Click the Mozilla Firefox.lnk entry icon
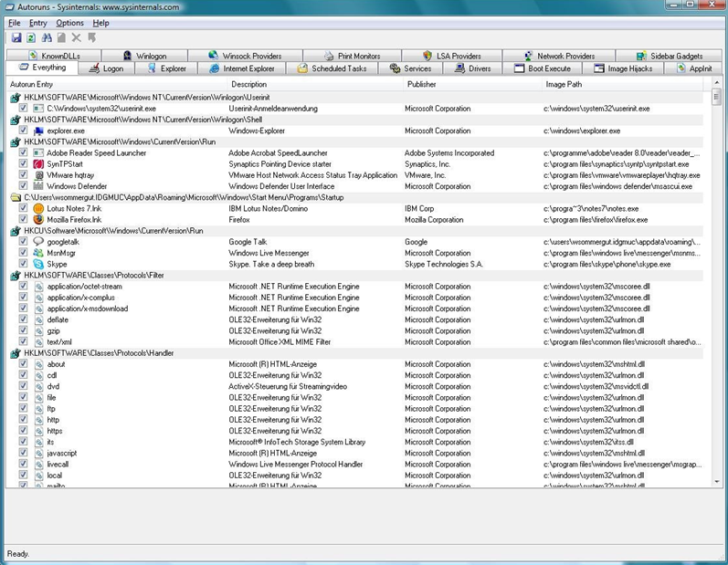Viewport: 728px width, 565px height. coord(38,219)
